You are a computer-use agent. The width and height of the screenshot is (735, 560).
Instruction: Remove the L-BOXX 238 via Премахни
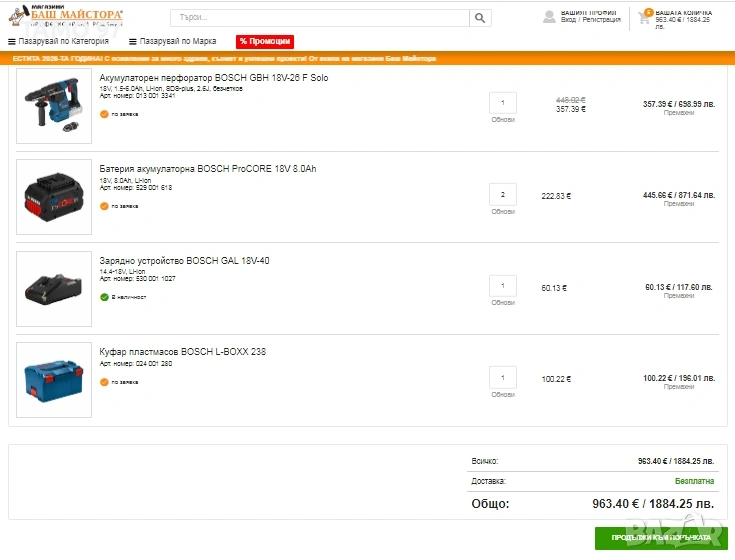679,387
